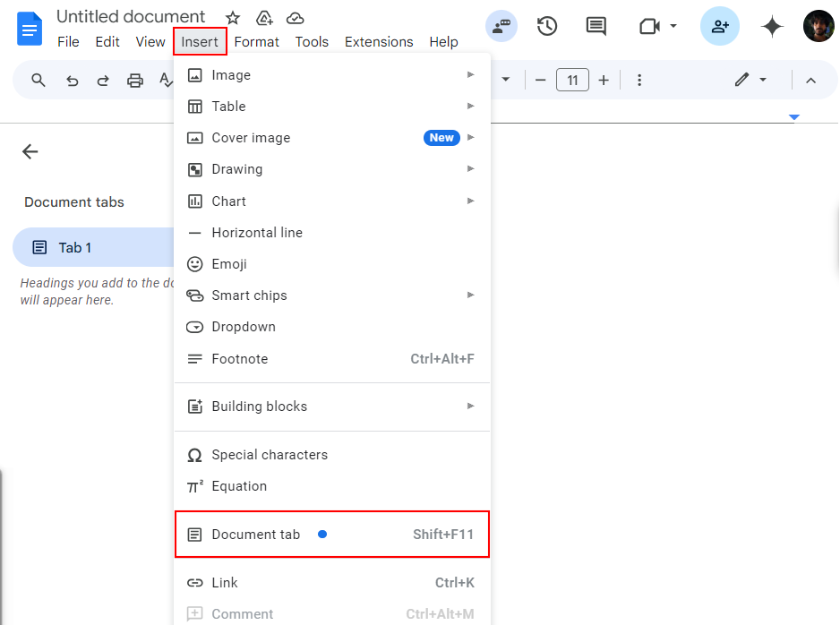Click the font size field

pos(572,81)
